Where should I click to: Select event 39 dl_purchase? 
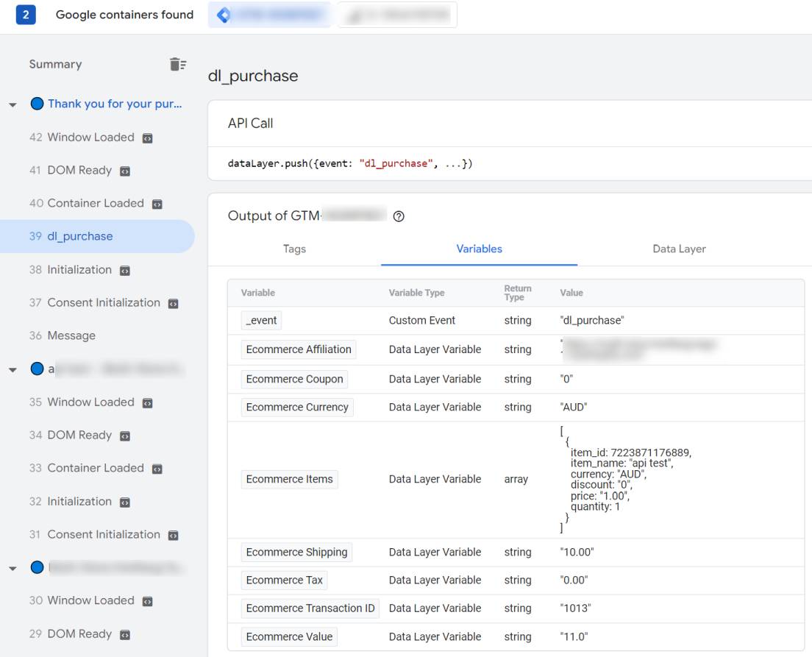coord(97,236)
